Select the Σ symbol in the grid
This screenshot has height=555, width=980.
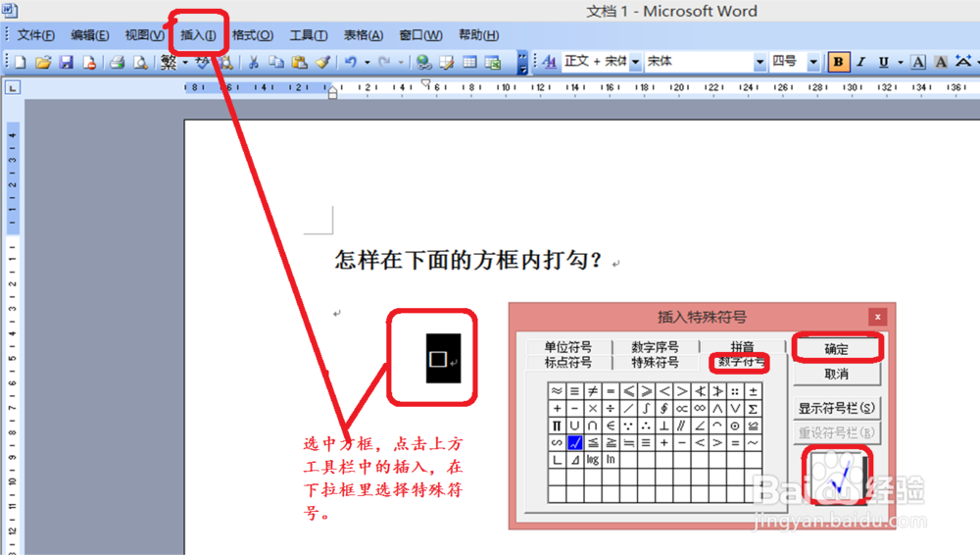pyautogui.click(x=753, y=409)
